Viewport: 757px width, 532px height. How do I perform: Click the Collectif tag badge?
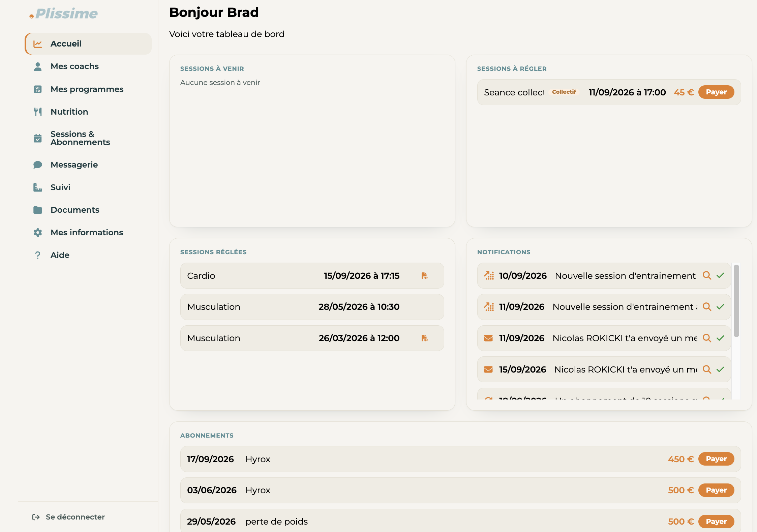[564, 92]
